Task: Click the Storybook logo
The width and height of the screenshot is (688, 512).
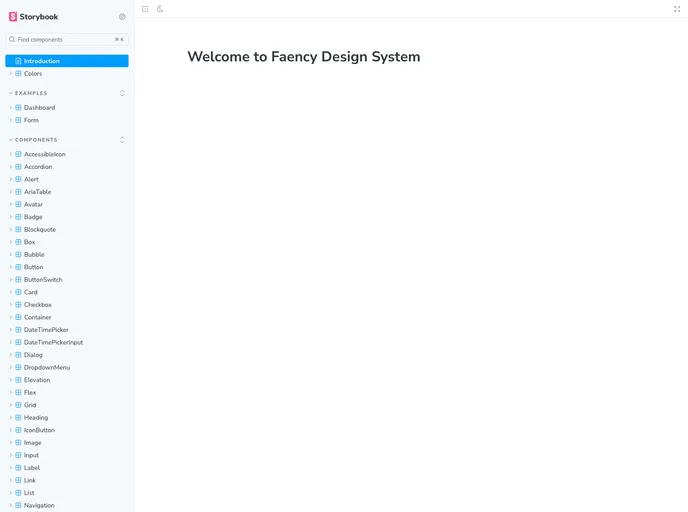Action: tap(33, 17)
